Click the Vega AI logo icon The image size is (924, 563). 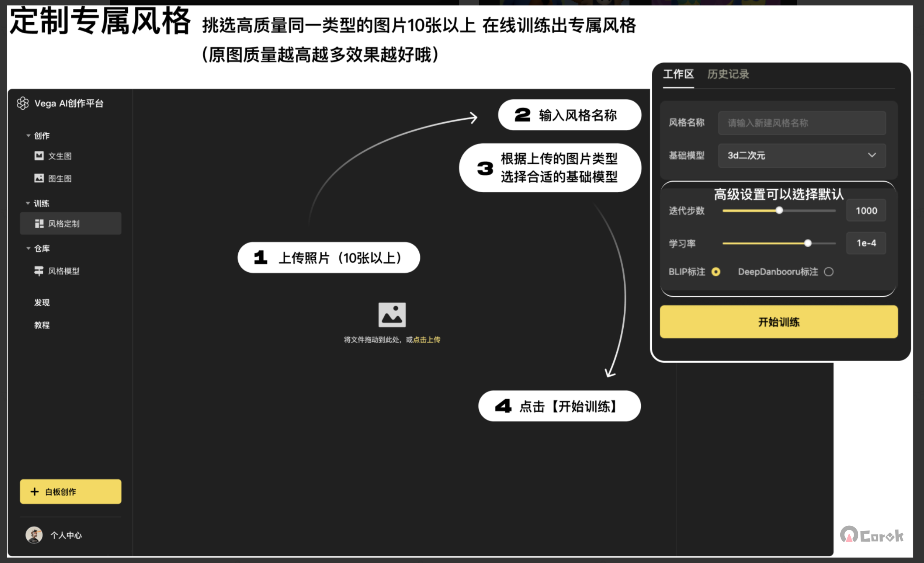pyautogui.click(x=23, y=103)
